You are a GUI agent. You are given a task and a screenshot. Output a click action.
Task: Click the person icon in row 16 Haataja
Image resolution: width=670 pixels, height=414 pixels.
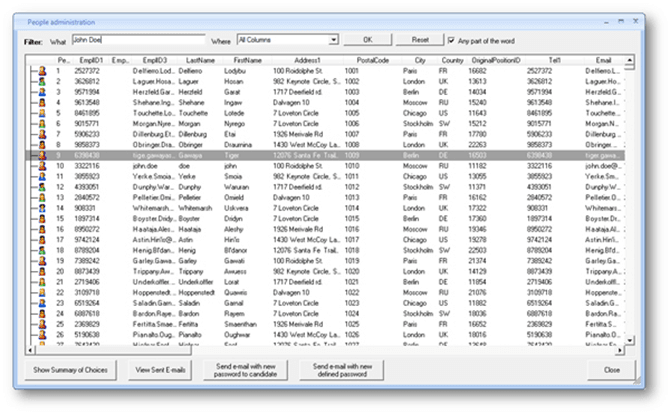tap(42, 229)
